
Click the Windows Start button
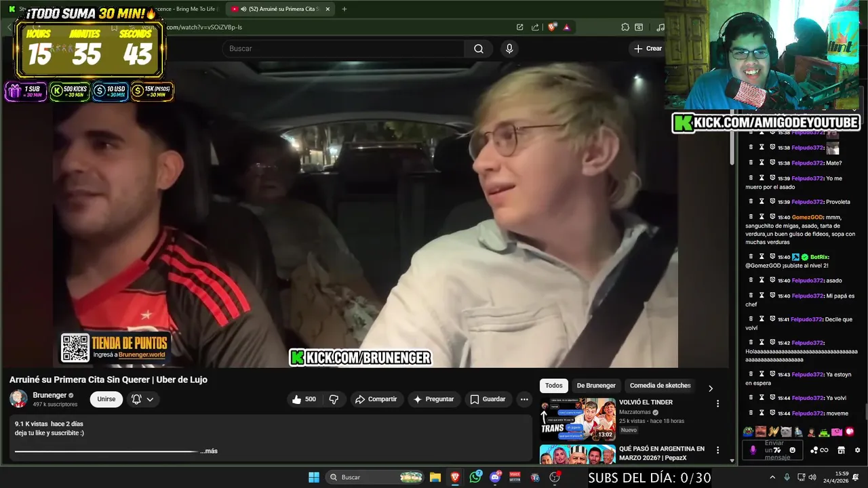point(314,477)
